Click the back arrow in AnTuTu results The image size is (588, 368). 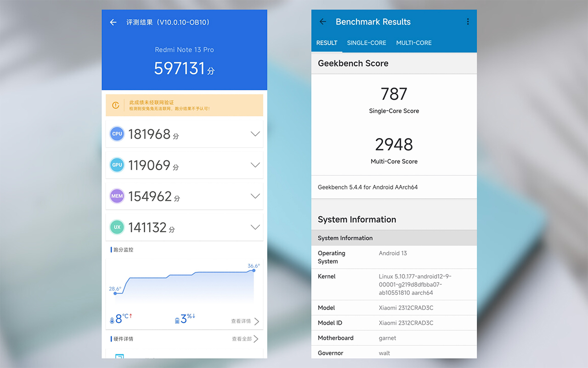pos(113,22)
